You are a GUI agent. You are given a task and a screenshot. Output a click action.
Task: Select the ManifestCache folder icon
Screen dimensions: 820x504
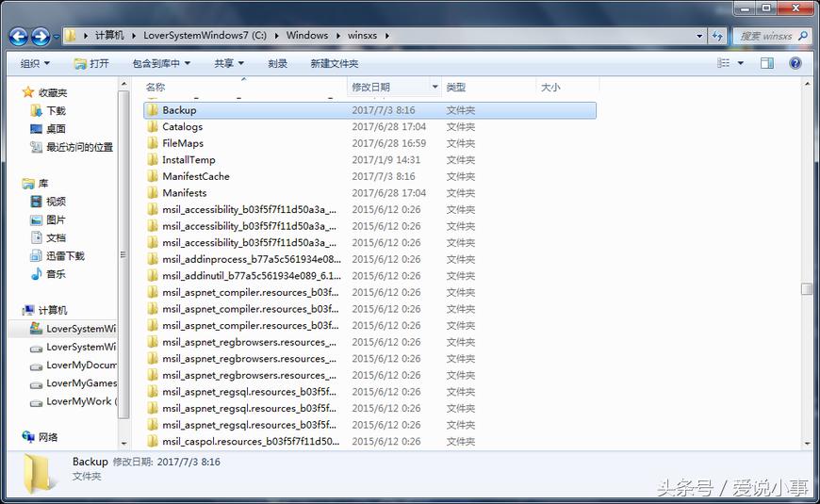pyautogui.click(x=153, y=176)
